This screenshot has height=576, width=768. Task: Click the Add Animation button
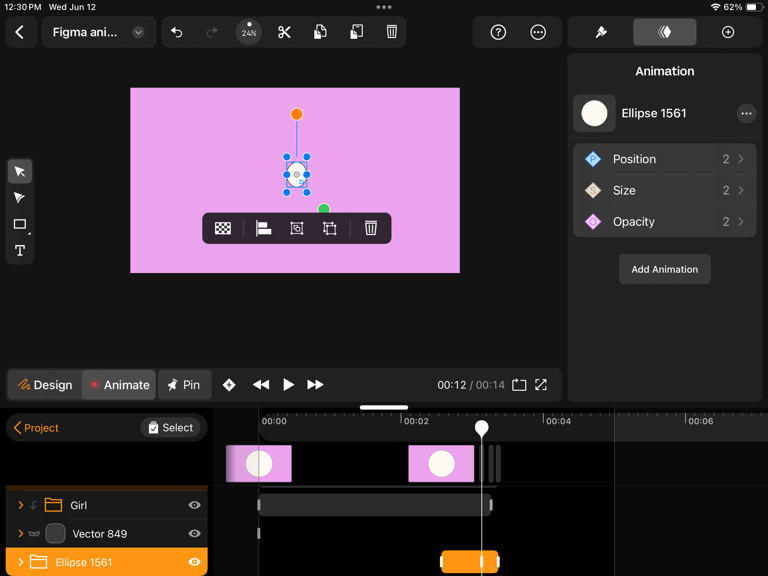(x=665, y=269)
